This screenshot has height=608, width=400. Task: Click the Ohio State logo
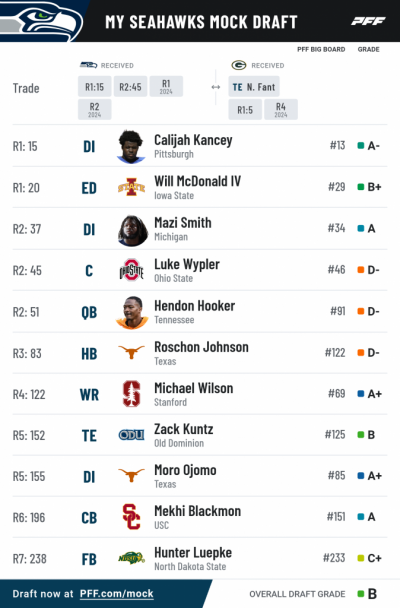point(131,270)
